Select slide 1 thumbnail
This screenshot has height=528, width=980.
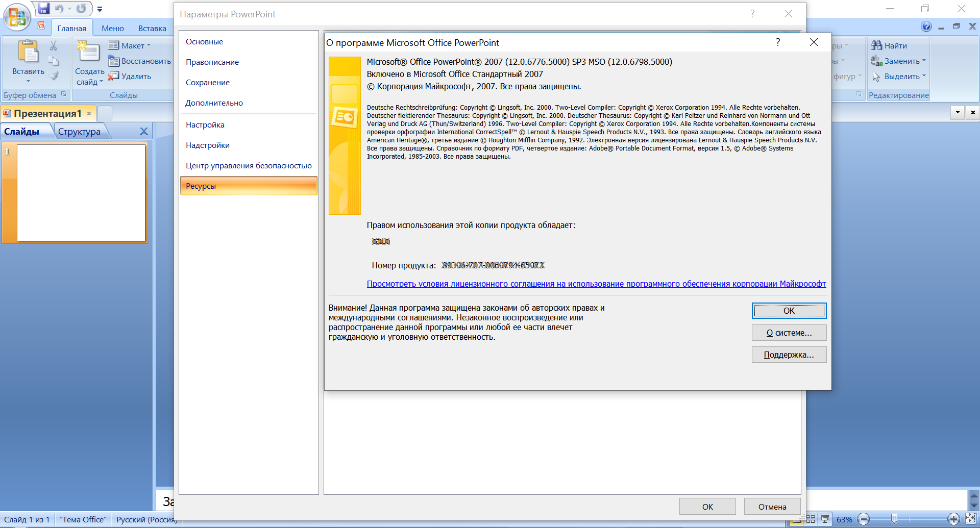tap(81, 192)
